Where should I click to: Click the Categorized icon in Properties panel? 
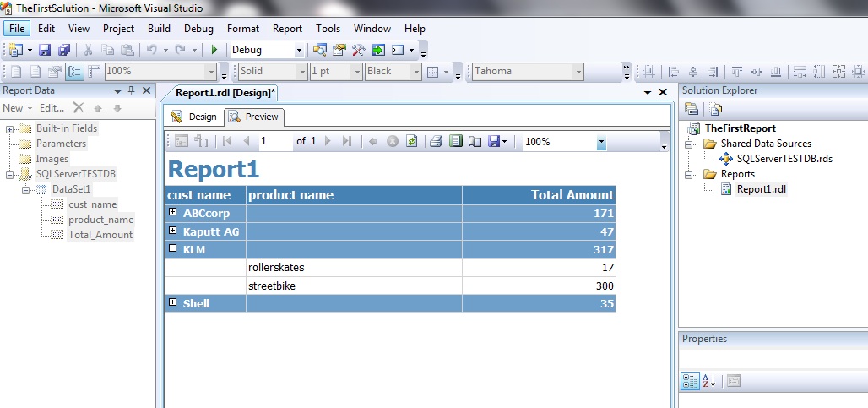(x=690, y=381)
